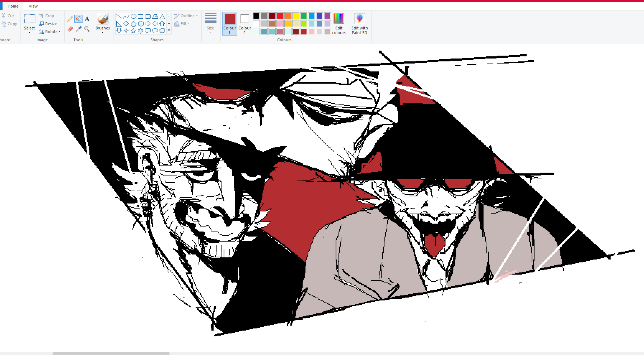The width and height of the screenshot is (644, 355).
Task: Click the Copy button
Action: click(9, 24)
